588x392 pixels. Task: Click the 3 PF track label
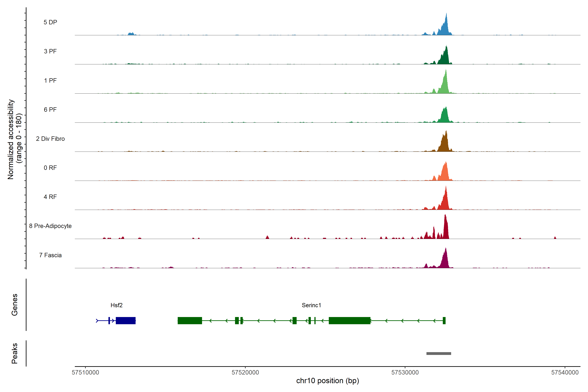[x=50, y=51]
